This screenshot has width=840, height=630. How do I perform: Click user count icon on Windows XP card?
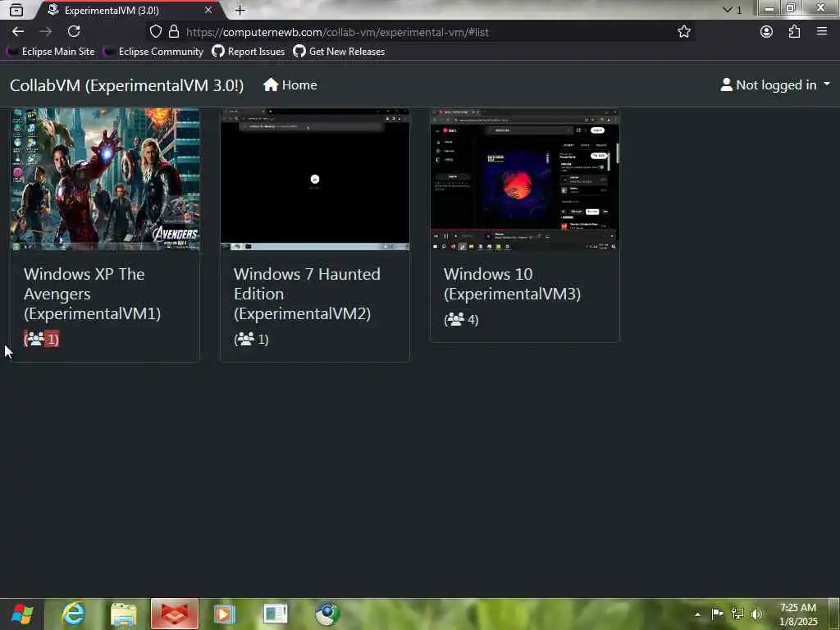coord(36,339)
